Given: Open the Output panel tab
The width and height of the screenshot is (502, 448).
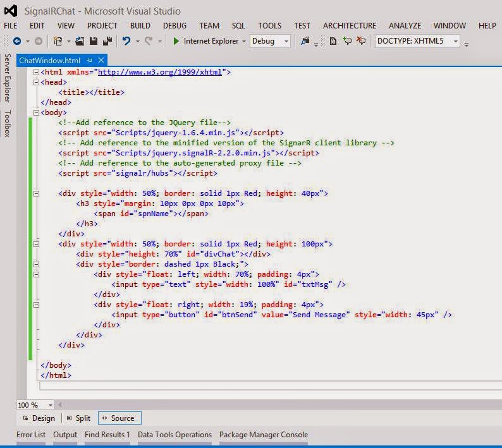Looking at the screenshot, I should coord(65,435).
